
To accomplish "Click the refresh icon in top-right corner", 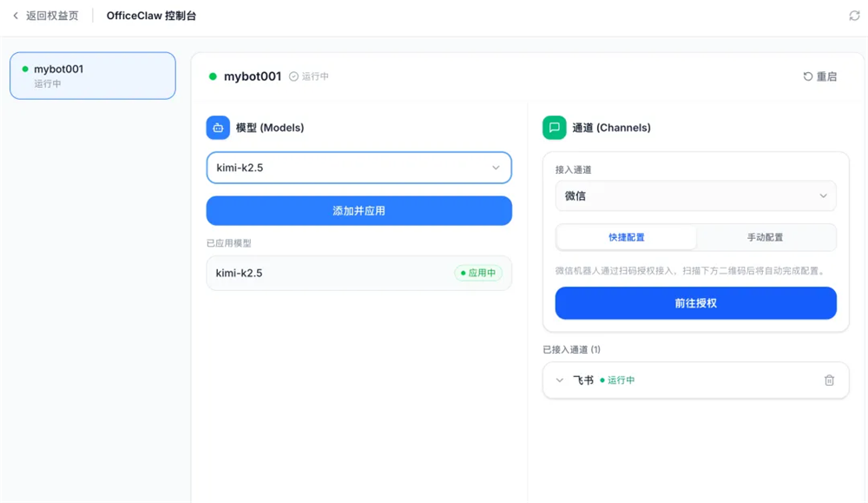I will coord(854,16).
